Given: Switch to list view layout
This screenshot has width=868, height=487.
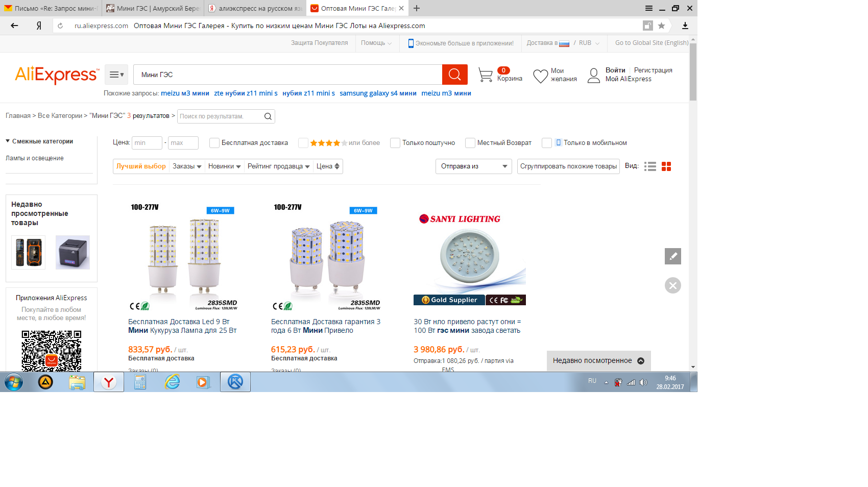Looking at the screenshot, I should point(650,166).
